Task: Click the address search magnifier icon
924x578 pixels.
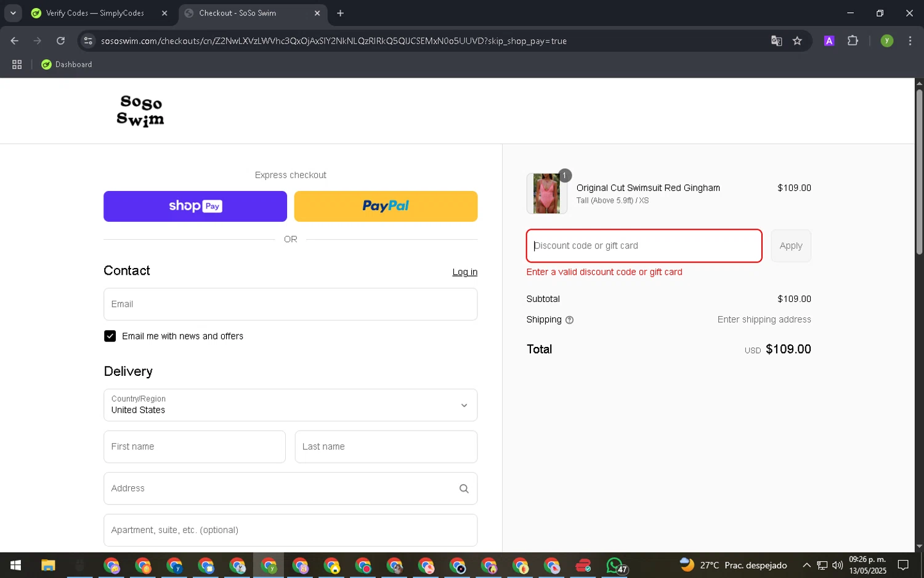Action: [x=464, y=489]
